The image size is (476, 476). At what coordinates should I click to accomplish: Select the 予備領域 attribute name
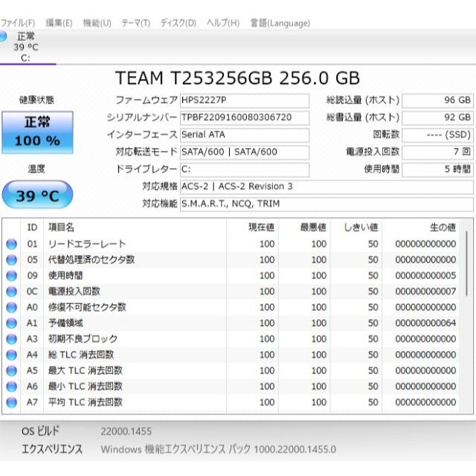(x=65, y=323)
